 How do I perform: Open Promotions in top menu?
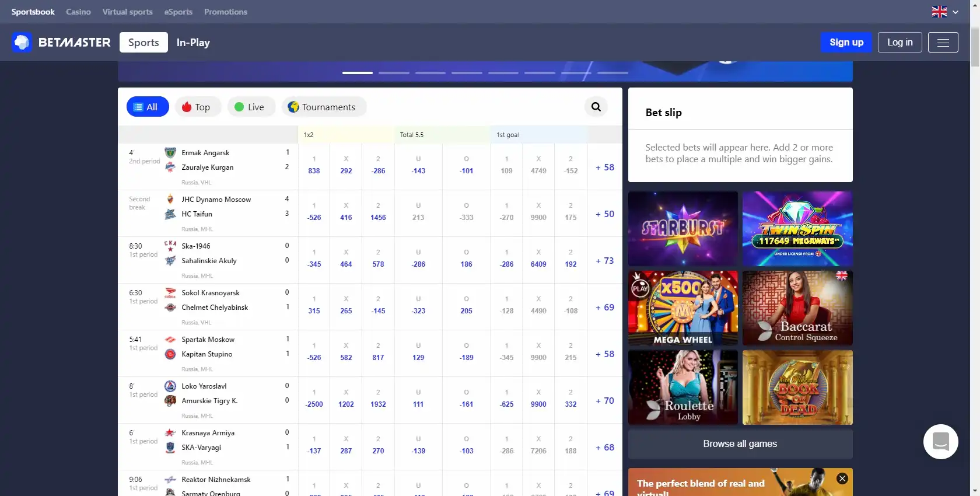point(226,12)
